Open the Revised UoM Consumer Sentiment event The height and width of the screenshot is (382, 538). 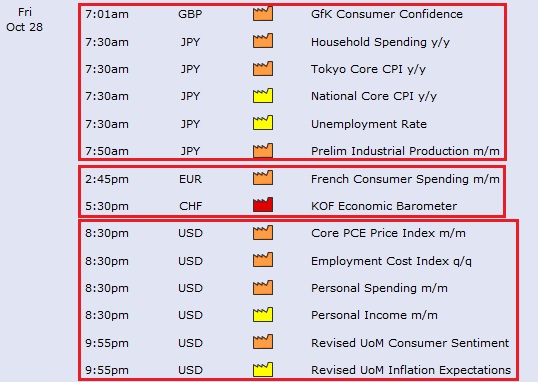click(410, 343)
